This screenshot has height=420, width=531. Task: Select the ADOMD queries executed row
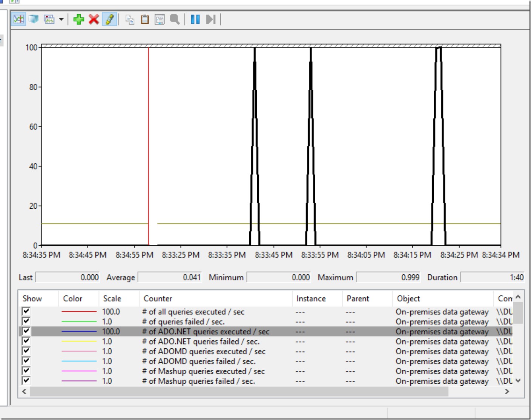coord(204,351)
